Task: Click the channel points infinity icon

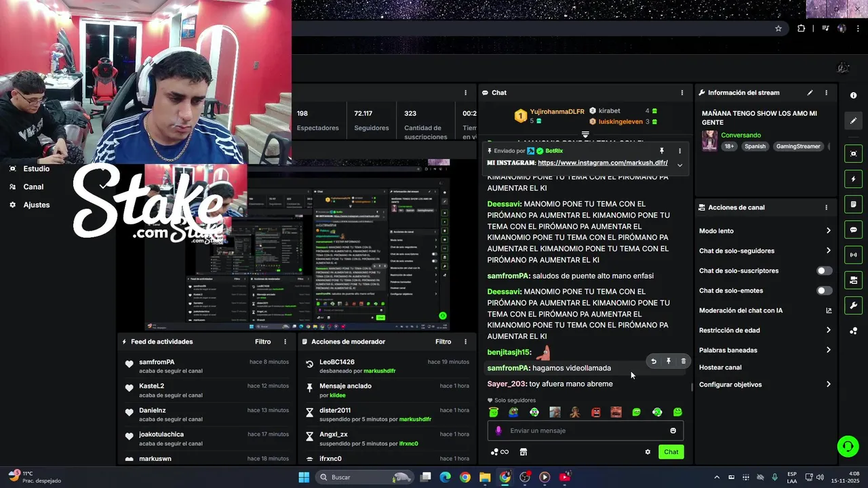Action: pyautogui.click(x=500, y=452)
